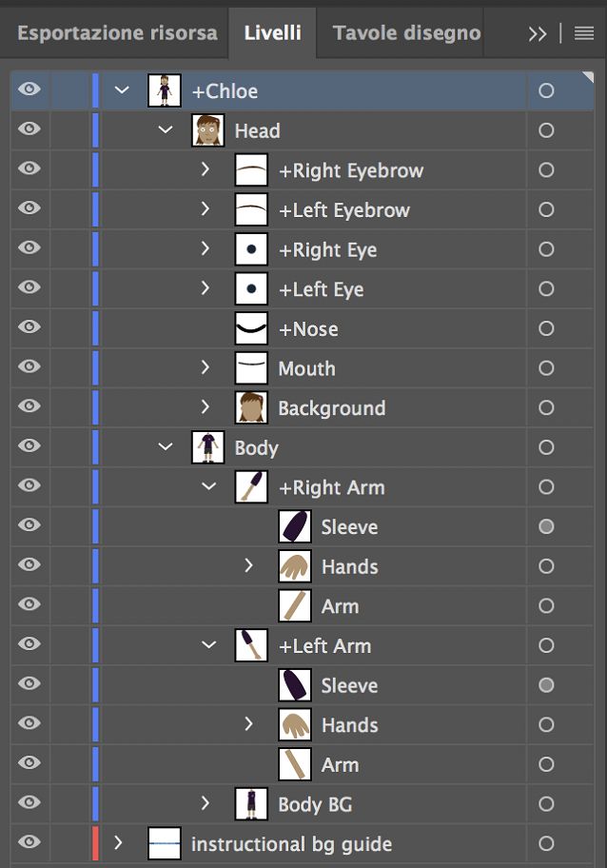Click the Hands layer thumbnail under +Right Arm
Viewport: 607px width, 868px height.
click(x=294, y=565)
